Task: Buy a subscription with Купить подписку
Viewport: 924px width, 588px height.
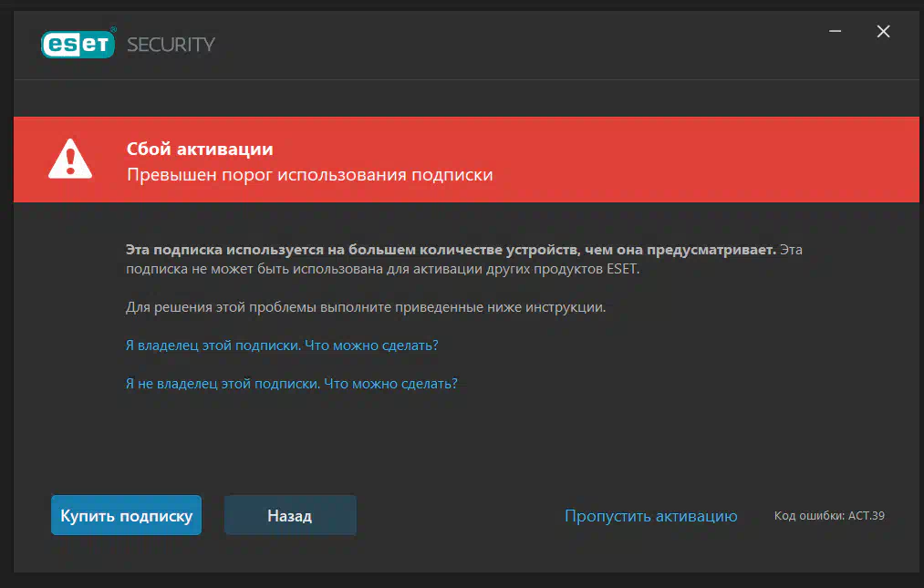Action: pyautogui.click(x=126, y=516)
